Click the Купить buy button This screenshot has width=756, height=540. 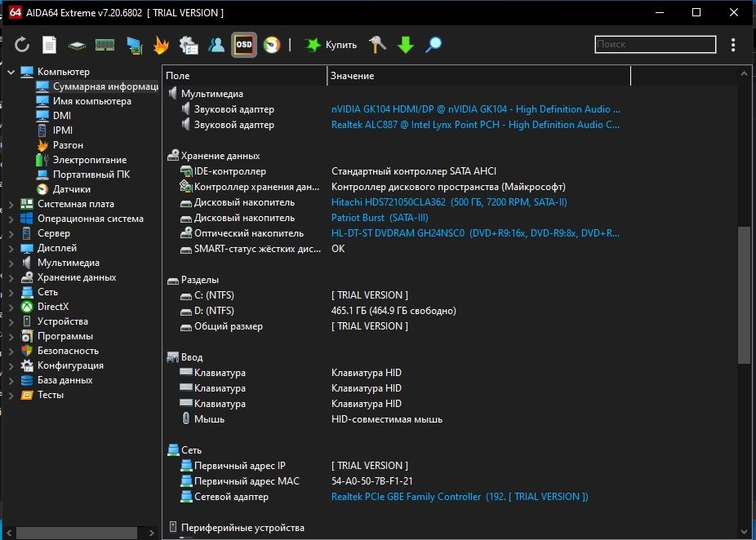tap(331, 45)
